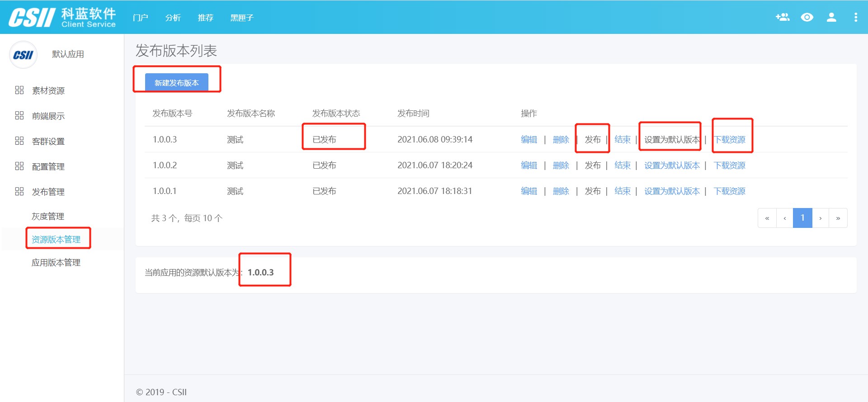The height and width of the screenshot is (402, 868).
Task: Click bold default version value 1.0.0.3
Action: [x=261, y=272]
